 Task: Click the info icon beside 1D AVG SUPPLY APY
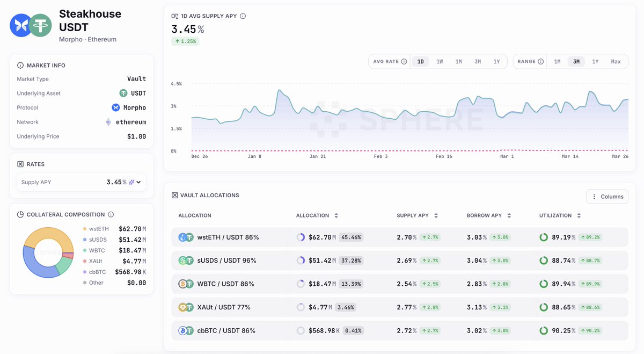(x=242, y=16)
